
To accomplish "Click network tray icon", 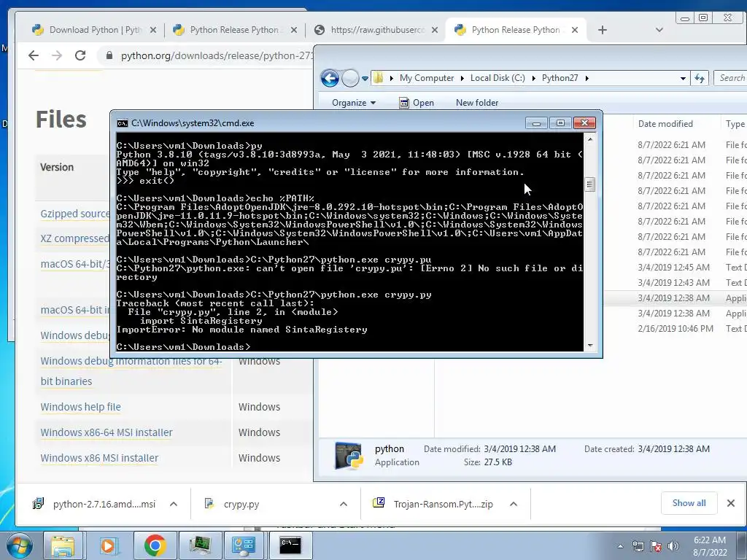I will pyautogui.click(x=638, y=547).
